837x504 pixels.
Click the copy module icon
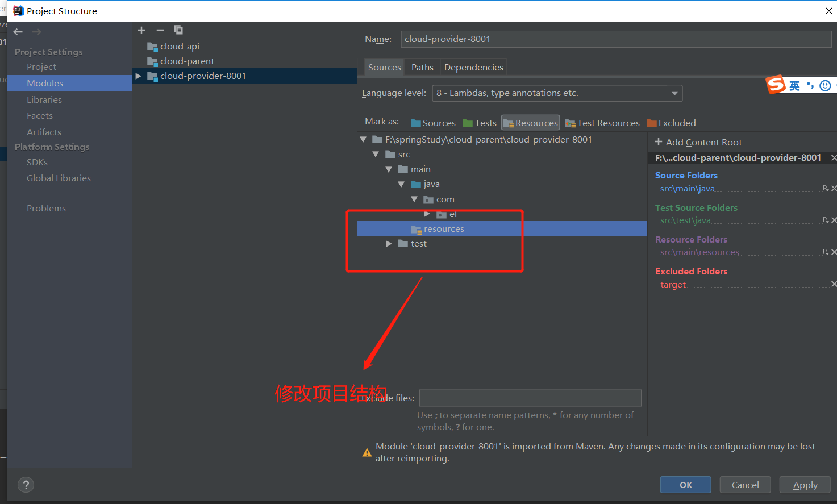[x=178, y=30]
